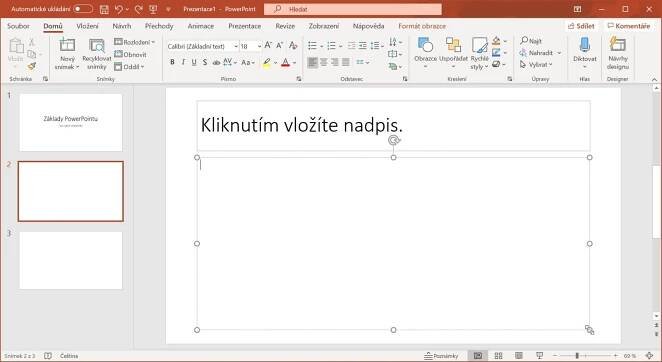This screenshot has width=662, height=362.
Task: Open the font size dropdown
Action: pos(259,46)
